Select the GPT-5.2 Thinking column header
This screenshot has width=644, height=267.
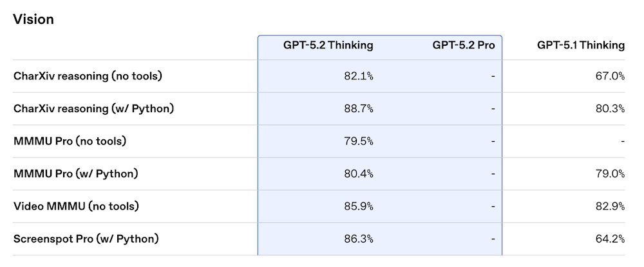point(328,45)
